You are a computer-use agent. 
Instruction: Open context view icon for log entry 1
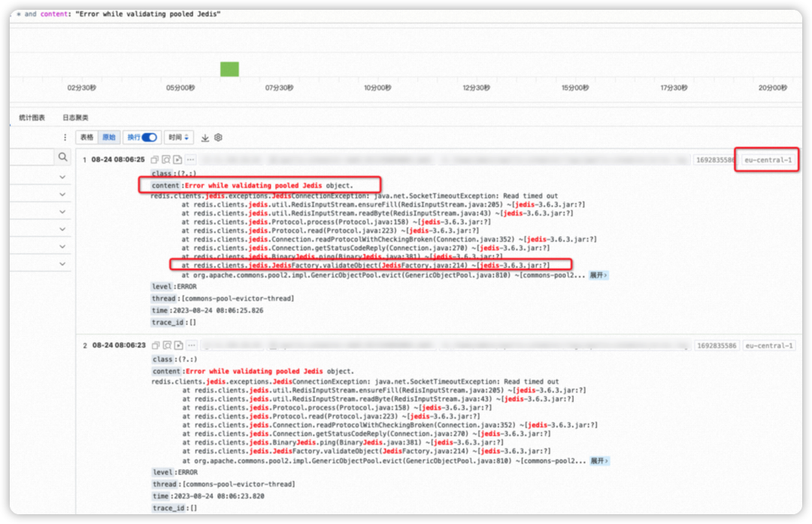tap(166, 159)
